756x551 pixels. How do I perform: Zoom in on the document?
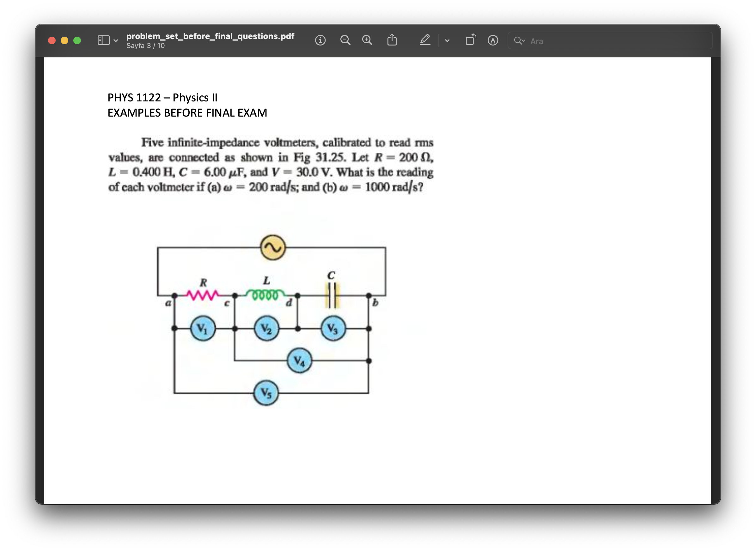(x=367, y=40)
